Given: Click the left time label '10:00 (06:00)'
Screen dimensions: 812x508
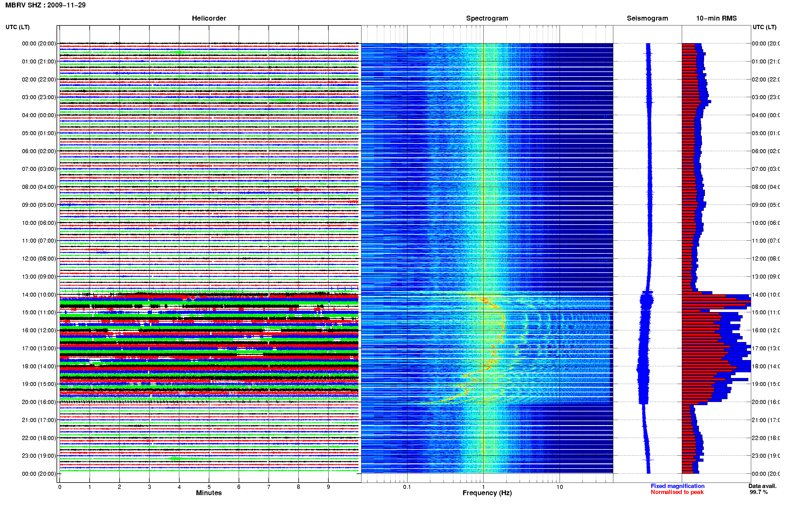Looking at the screenshot, I should [x=39, y=223].
